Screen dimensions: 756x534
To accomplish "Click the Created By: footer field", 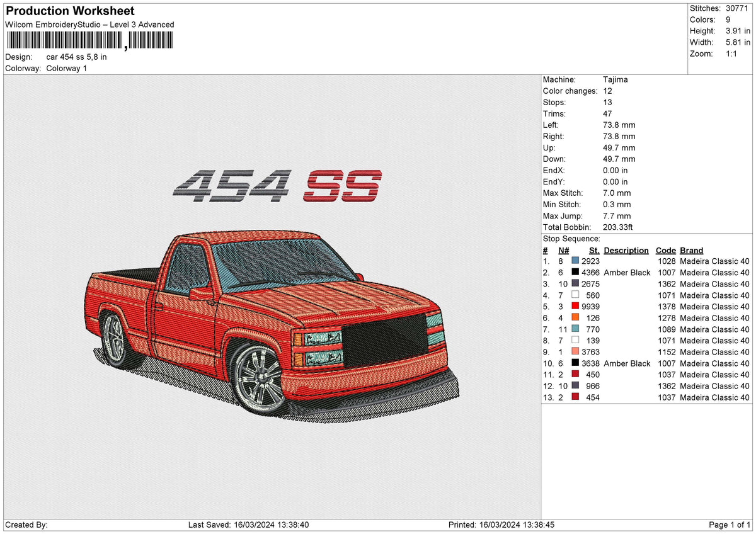I will tap(26, 525).
